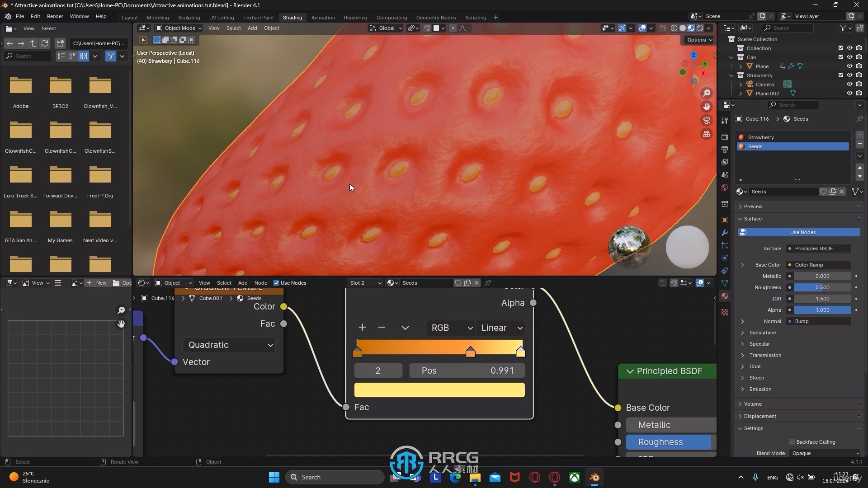Open the Tool properties tab
The width and height of the screenshot is (868, 488).
[725, 121]
